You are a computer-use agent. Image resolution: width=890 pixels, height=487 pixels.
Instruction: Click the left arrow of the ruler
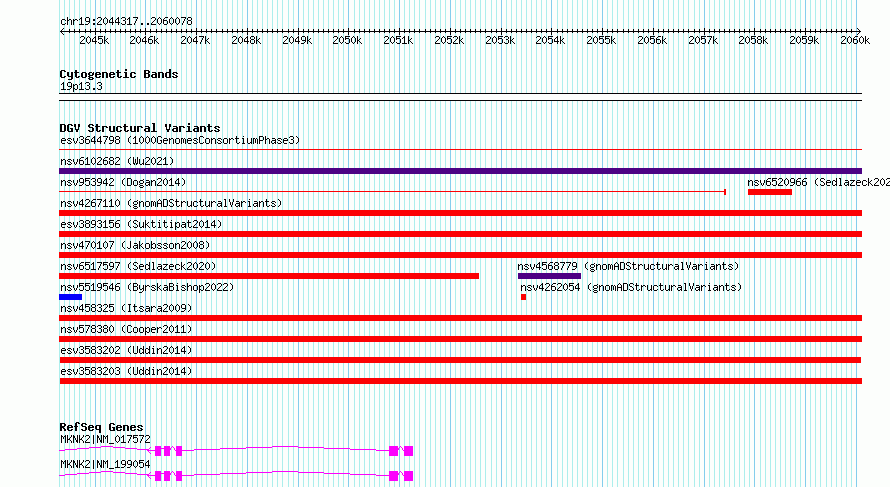[62, 31]
